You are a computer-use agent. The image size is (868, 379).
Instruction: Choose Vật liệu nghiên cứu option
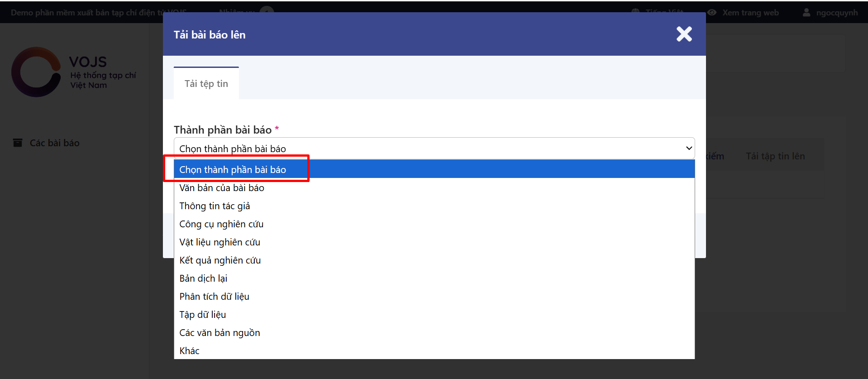[x=219, y=242]
